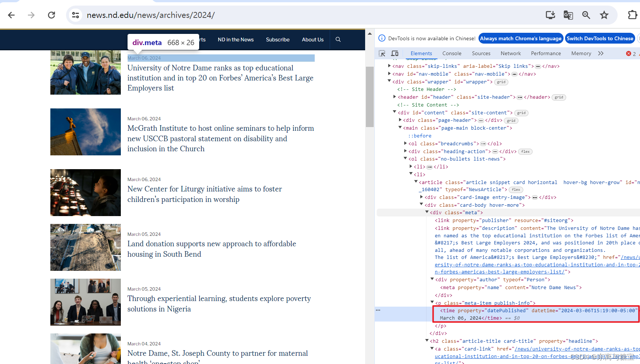Viewport: 640px width, 364px height.
Task: Toggle grid badge on page-header div
Action: click(x=511, y=121)
